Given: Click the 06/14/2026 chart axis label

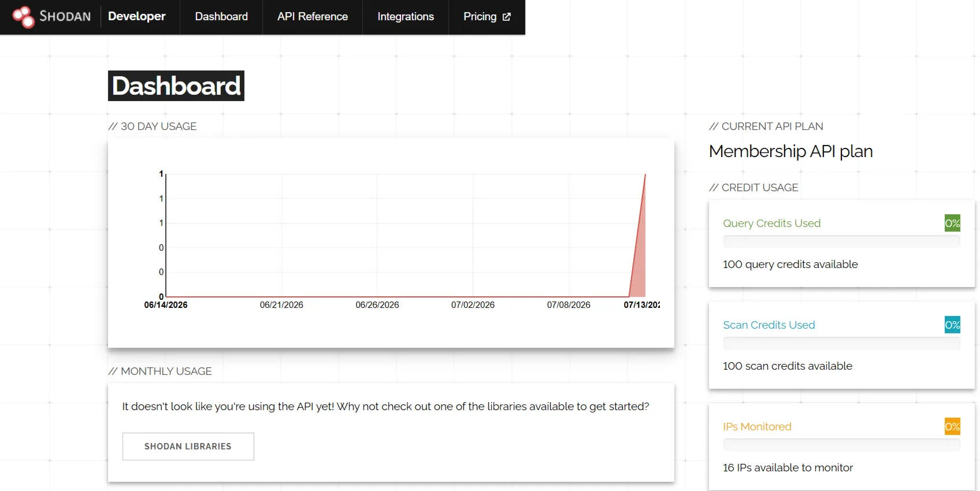Looking at the screenshot, I should (166, 305).
